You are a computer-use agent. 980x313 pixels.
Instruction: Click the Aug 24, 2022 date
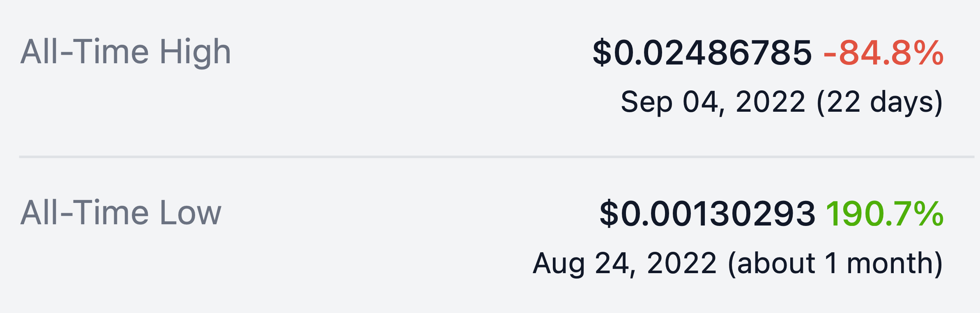[625, 263]
